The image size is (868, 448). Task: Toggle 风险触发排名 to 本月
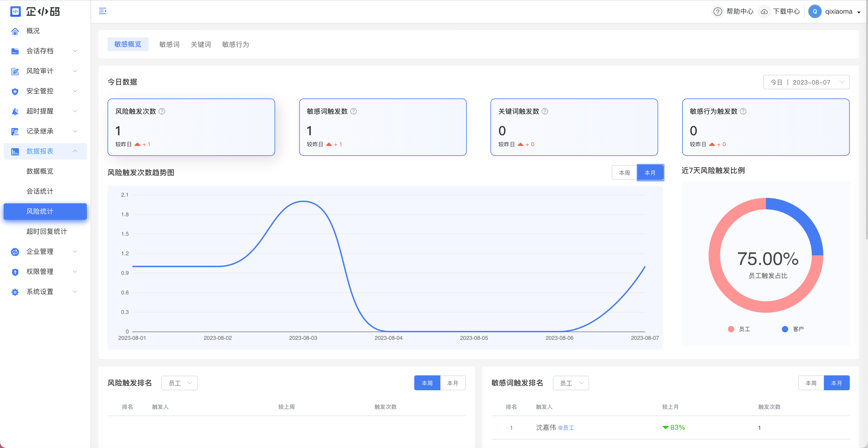(453, 383)
